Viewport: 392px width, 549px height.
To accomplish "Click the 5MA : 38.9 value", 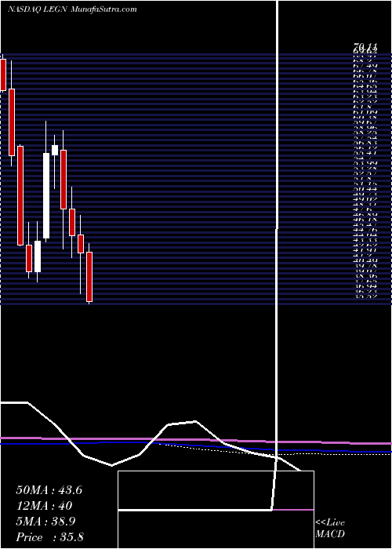I will tap(46, 522).
